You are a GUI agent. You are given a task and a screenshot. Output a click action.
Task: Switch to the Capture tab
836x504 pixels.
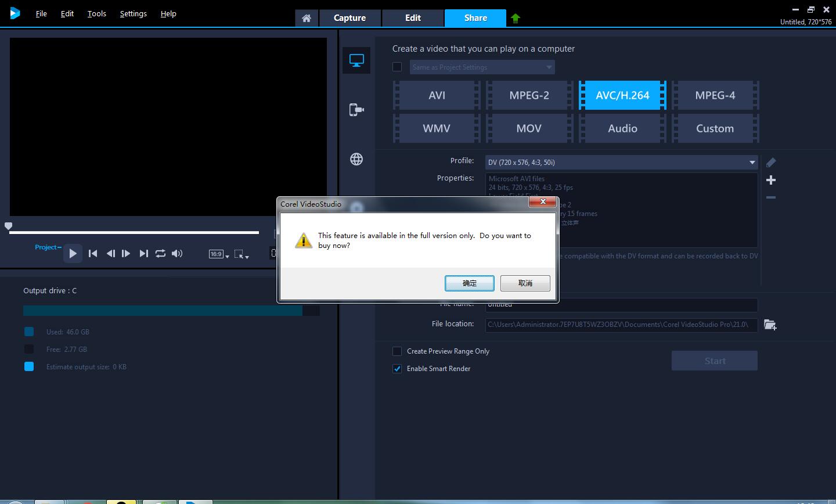[x=349, y=18]
